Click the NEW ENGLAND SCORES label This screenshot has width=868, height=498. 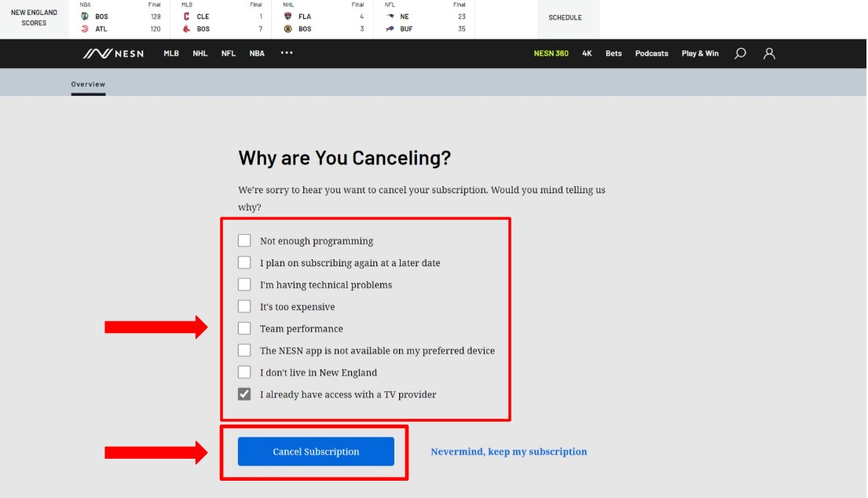[x=34, y=18]
